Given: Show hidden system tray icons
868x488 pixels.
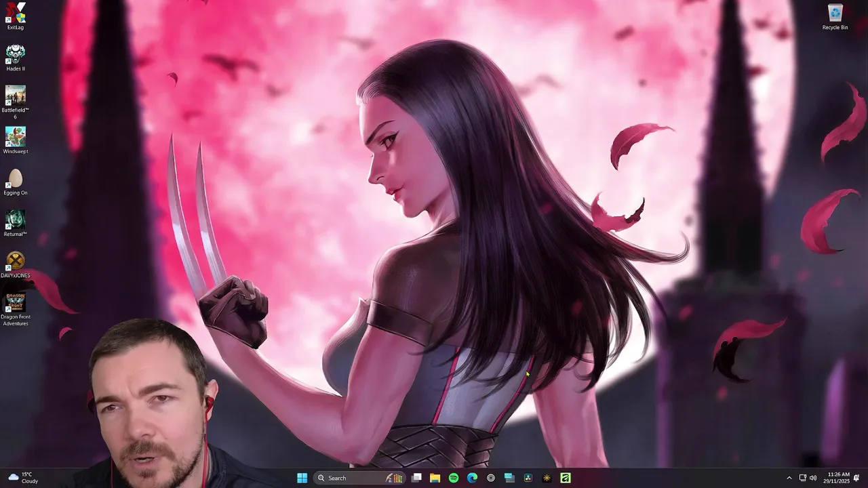Looking at the screenshot, I should [789, 478].
